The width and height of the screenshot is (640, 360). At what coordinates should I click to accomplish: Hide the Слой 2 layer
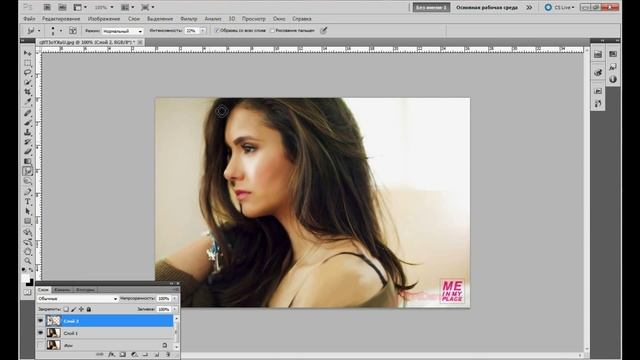coord(40,321)
